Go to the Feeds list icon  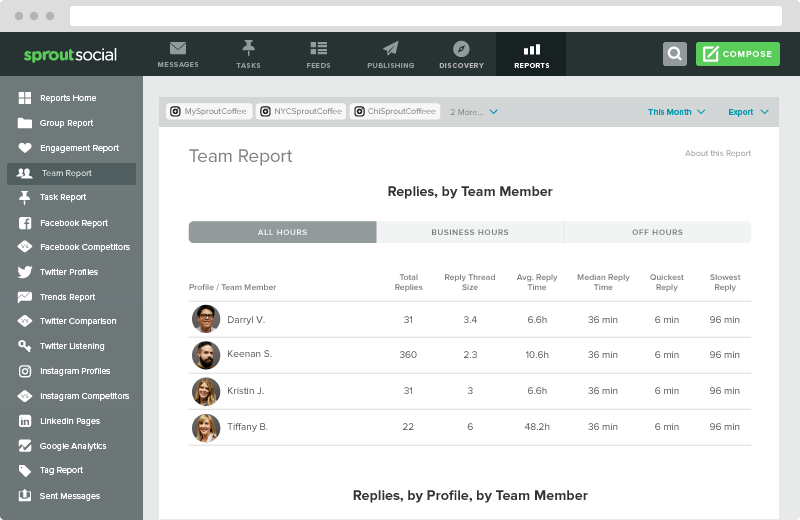coord(319,48)
